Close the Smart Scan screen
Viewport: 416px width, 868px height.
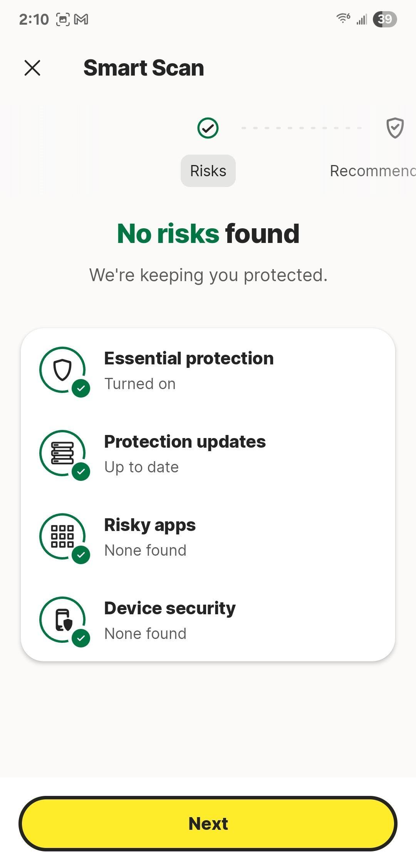click(32, 68)
